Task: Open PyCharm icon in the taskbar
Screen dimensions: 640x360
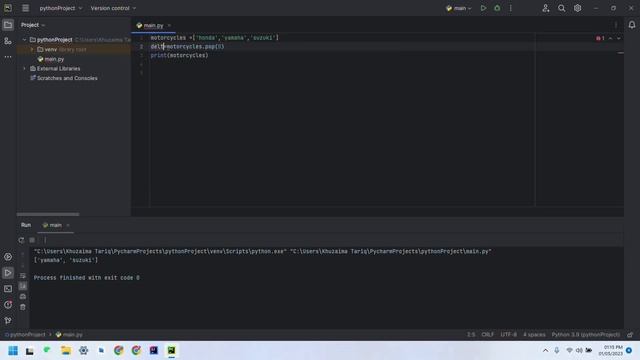Action: (171, 351)
